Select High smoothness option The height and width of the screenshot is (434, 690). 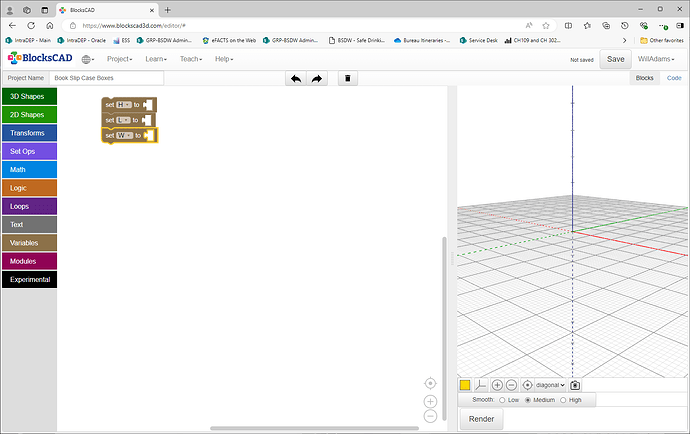563,400
